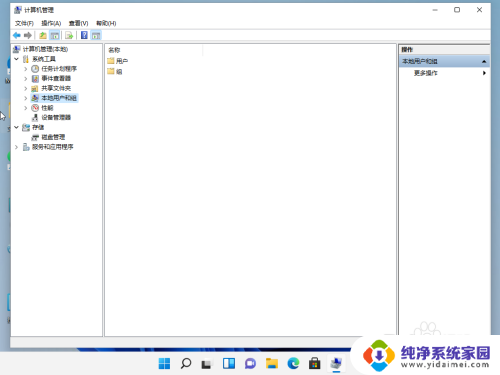The width and height of the screenshot is (500, 375).
Task: Select 事件查看器 tree item
Action: click(56, 78)
